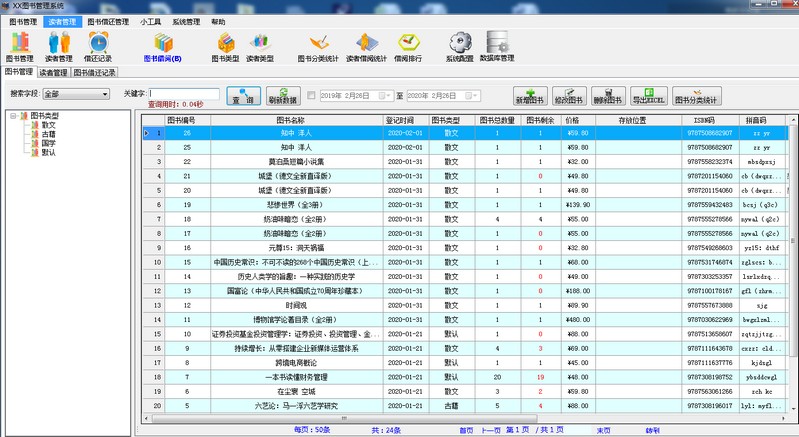The width and height of the screenshot is (799, 437).
Task: Click the 导出EXCEL button
Action: [x=649, y=97]
